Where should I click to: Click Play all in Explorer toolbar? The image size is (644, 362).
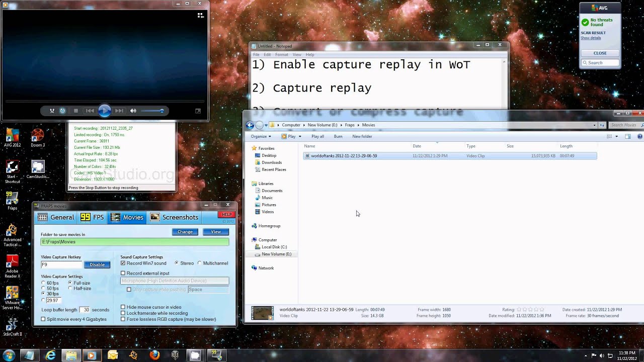(x=317, y=136)
